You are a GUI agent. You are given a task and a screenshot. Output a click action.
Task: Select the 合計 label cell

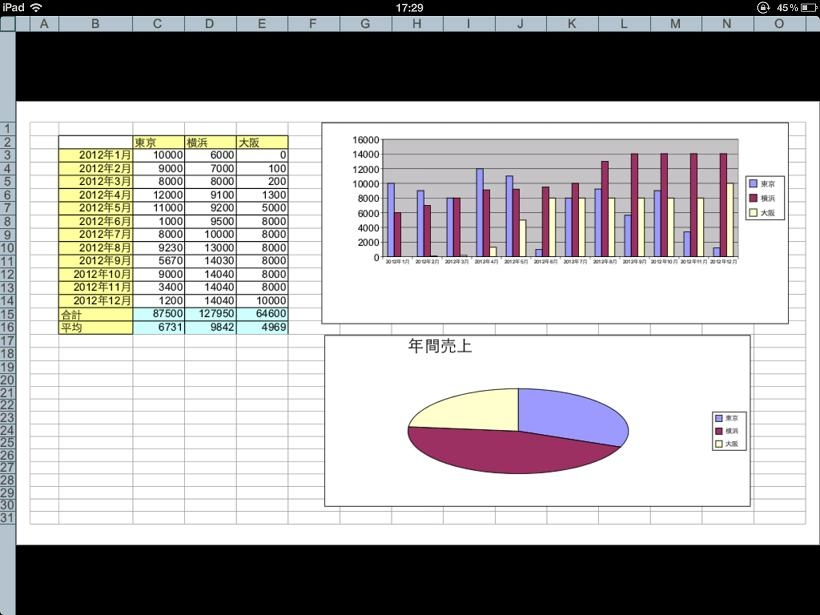[96, 314]
